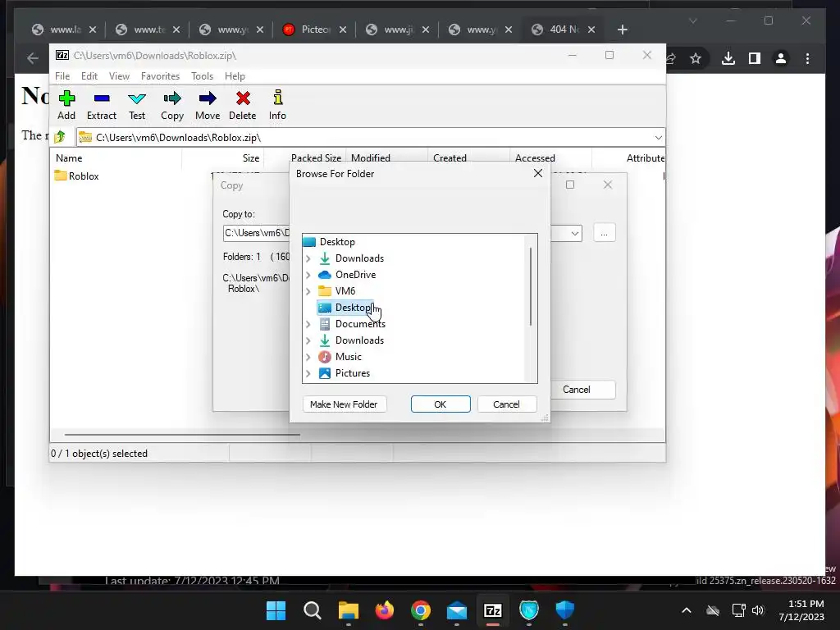Open the Chrome three-dot menu
Image resolution: width=840 pixels, height=630 pixels.
(x=807, y=58)
